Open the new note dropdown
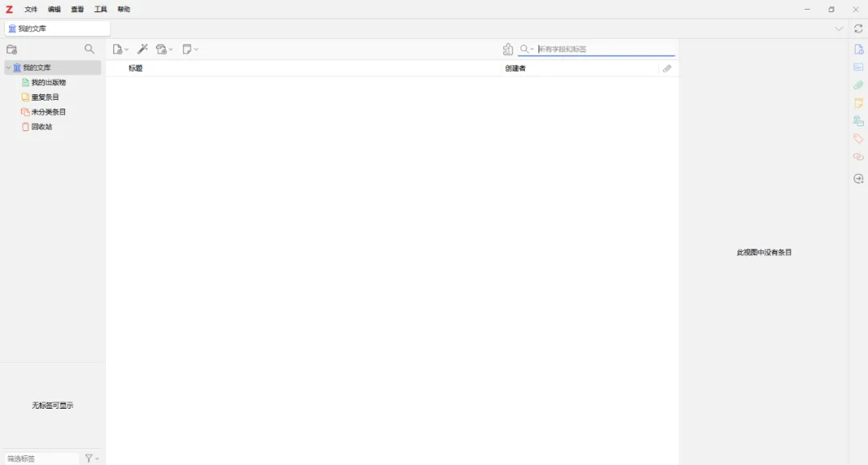This screenshot has height=465, width=868. pyautogui.click(x=190, y=49)
